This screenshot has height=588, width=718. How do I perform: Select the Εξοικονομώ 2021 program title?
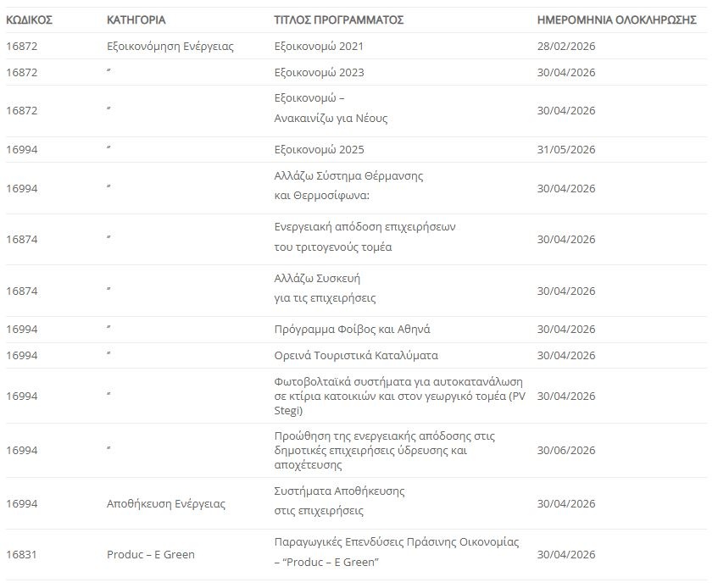[x=319, y=46]
